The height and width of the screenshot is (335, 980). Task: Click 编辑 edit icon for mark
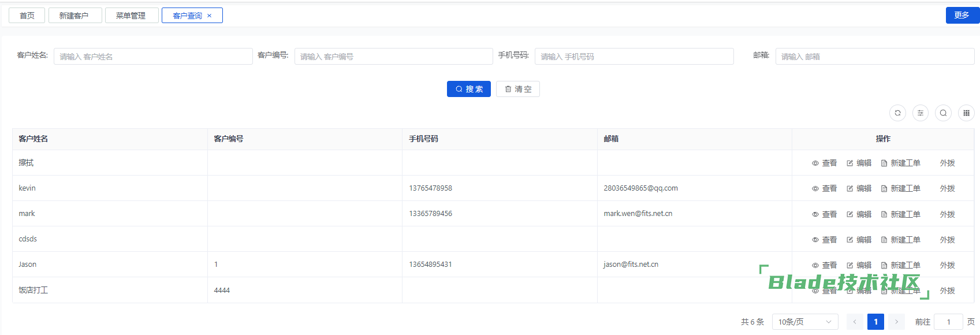pyautogui.click(x=850, y=214)
